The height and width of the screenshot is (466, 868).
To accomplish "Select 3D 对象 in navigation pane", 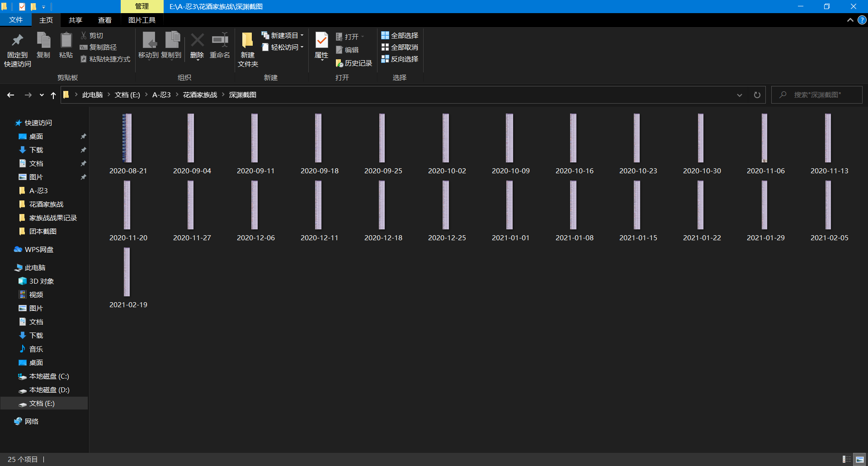I will (42, 281).
